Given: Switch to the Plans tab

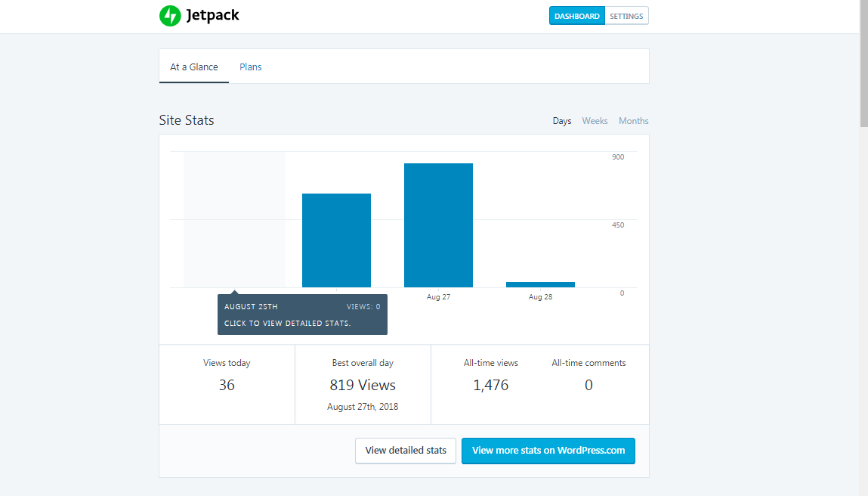Looking at the screenshot, I should point(250,67).
